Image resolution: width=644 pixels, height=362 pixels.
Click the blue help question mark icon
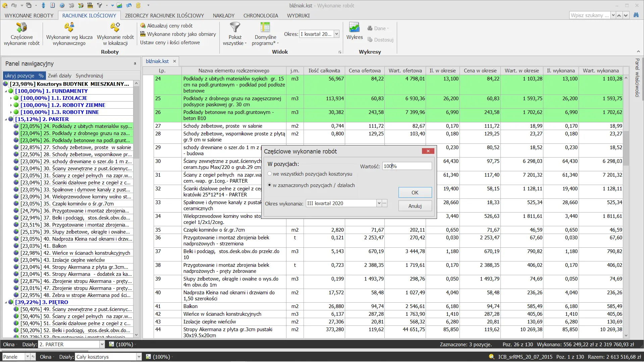[62, 5]
